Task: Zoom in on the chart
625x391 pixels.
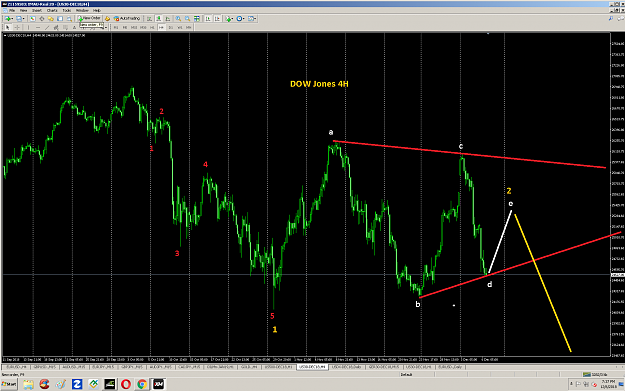Action: coord(178,18)
